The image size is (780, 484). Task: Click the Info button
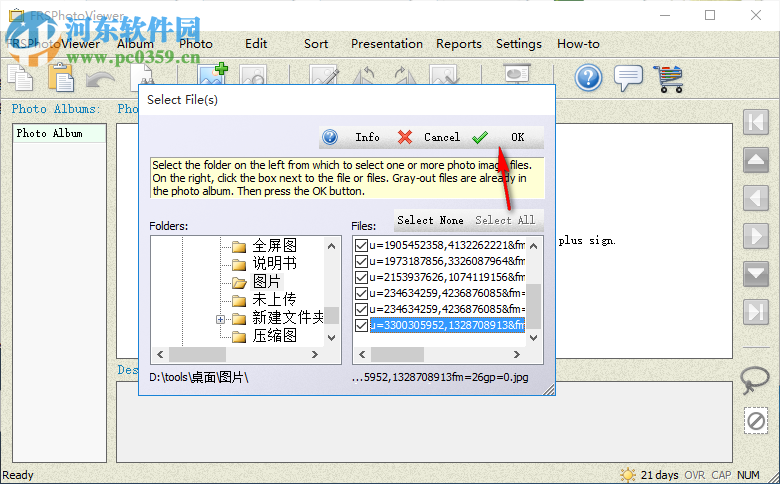pos(367,137)
